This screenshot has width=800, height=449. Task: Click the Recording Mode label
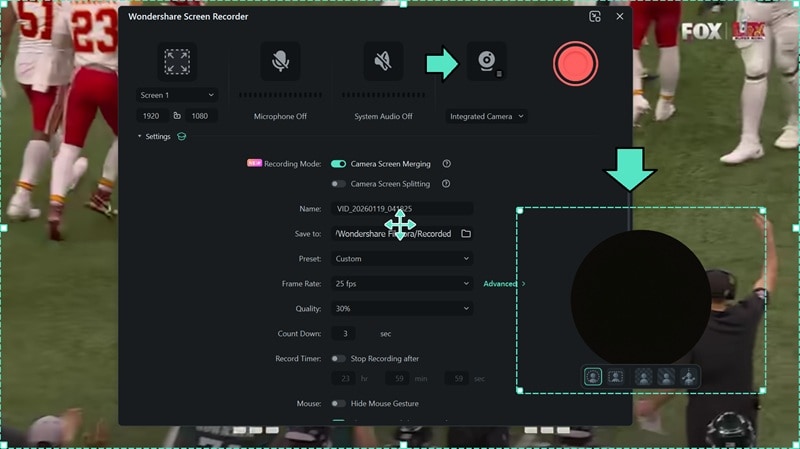click(292, 164)
